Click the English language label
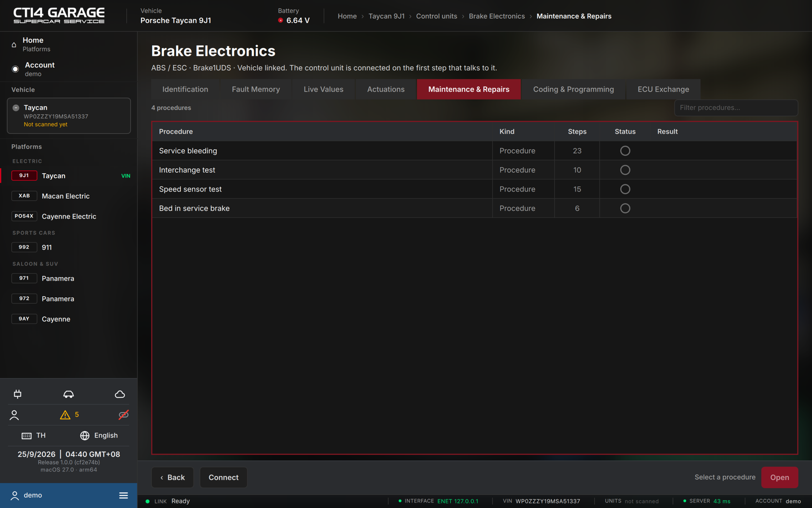 coord(106,436)
